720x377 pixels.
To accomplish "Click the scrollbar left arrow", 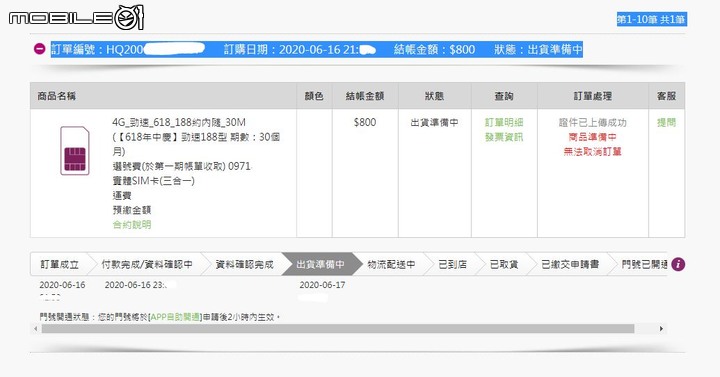I will (x=36, y=328).
